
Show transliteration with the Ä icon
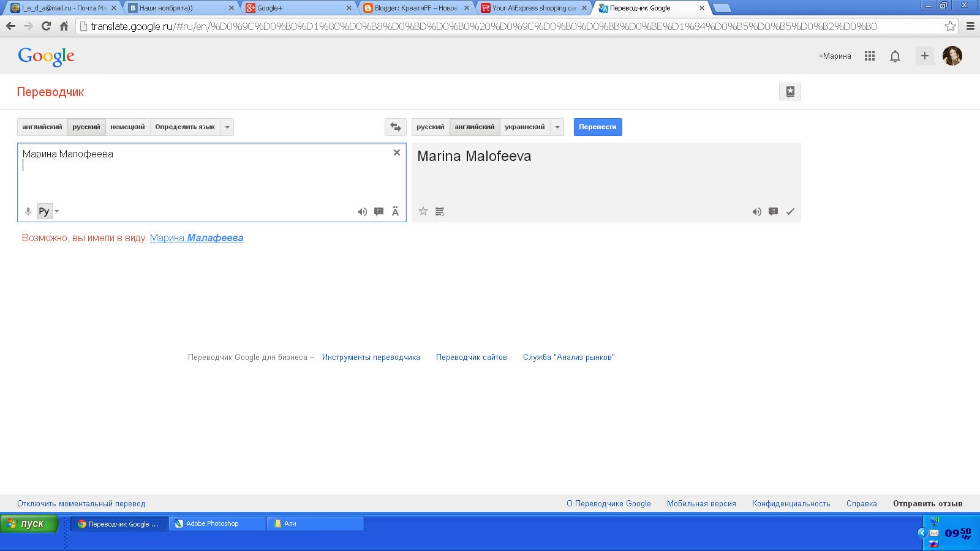click(x=396, y=211)
